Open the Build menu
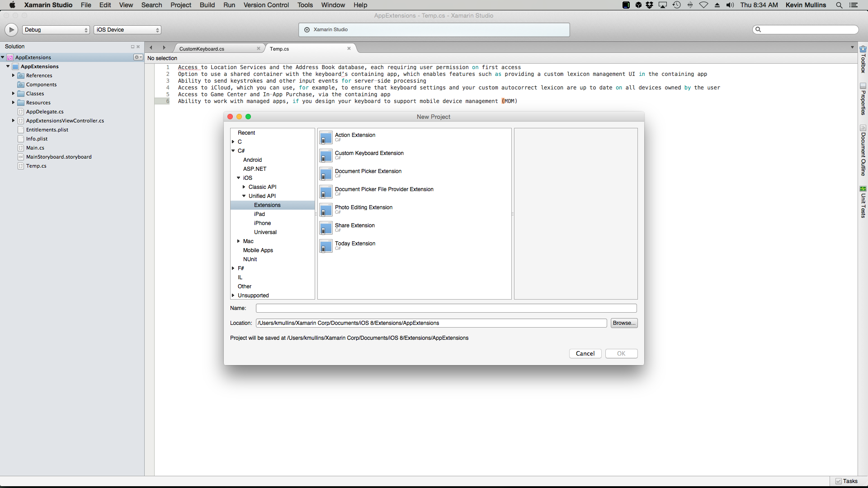This screenshot has width=868, height=488. (208, 5)
